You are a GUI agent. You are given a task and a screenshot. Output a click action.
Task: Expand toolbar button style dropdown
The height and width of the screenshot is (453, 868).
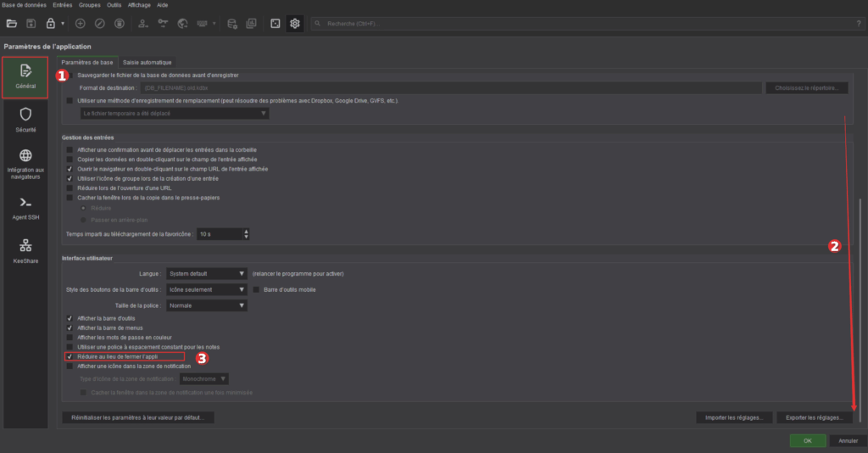click(206, 289)
